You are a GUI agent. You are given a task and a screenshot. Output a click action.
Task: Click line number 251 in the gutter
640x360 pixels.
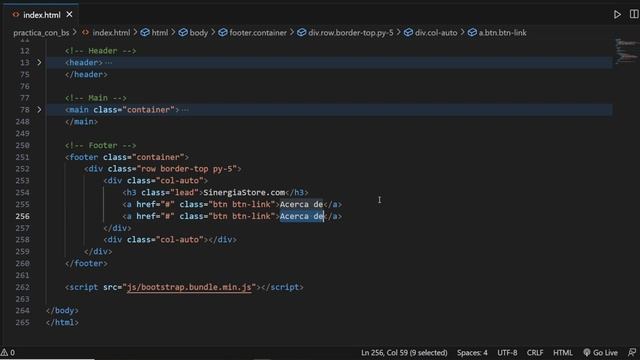click(x=22, y=157)
